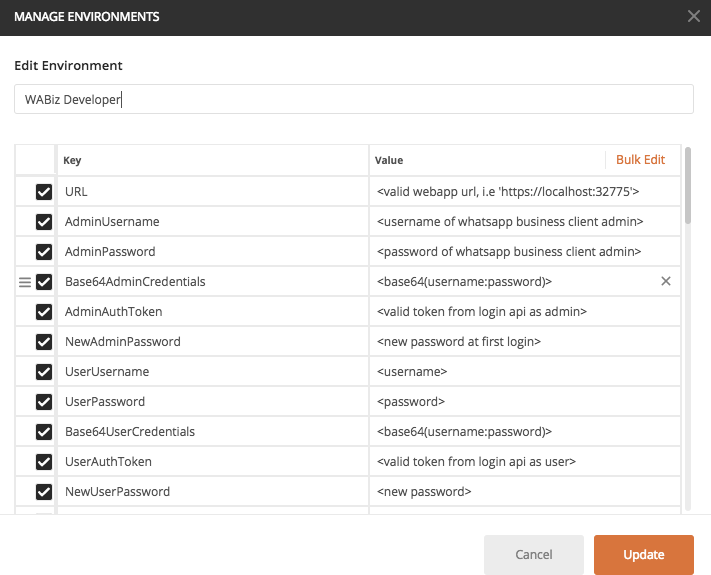Toggle the UserUsername checkbox
This screenshot has height=575, width=711.
pyautogui.click(x=44, y=372)
